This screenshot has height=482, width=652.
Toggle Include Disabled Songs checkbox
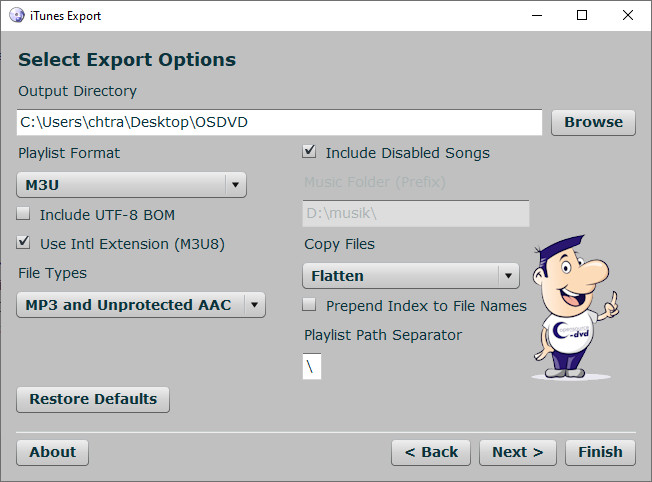[x=310, y=153]
